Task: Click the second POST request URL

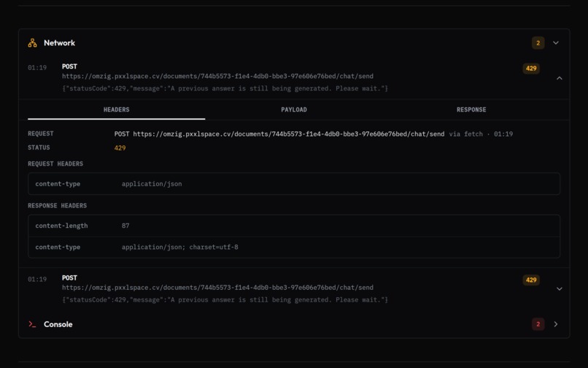Action: coord(217,288)
